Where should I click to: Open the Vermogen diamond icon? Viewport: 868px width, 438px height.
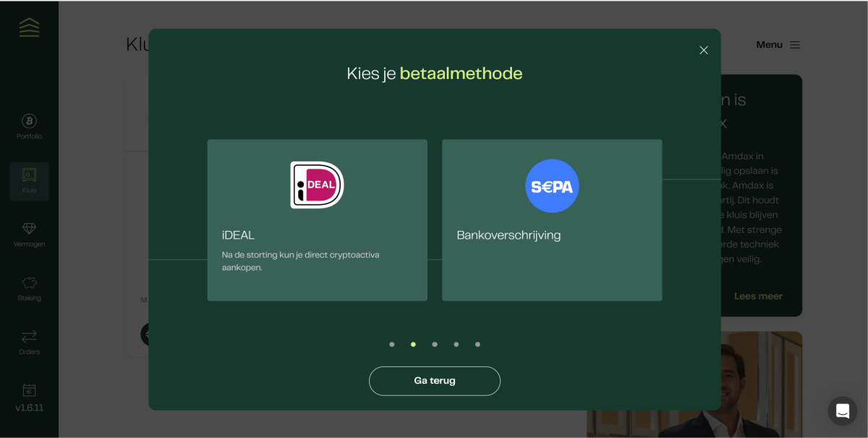30,229
